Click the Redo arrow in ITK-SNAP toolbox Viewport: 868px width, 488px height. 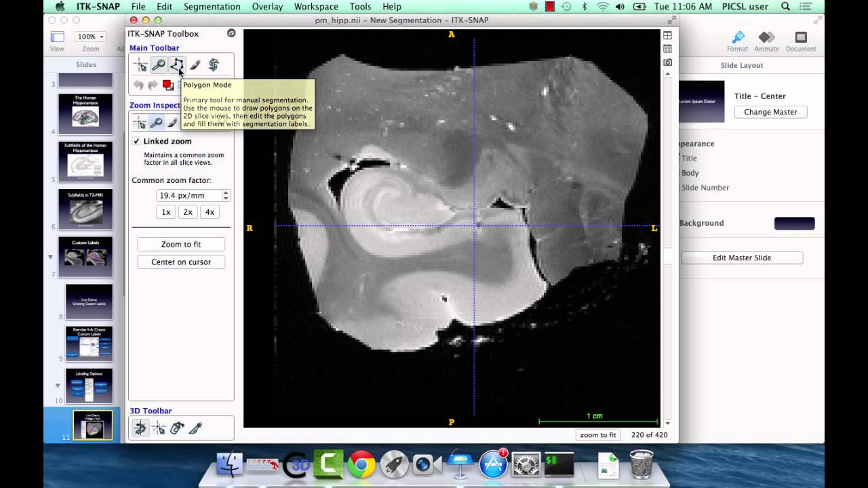pos(153,85)
